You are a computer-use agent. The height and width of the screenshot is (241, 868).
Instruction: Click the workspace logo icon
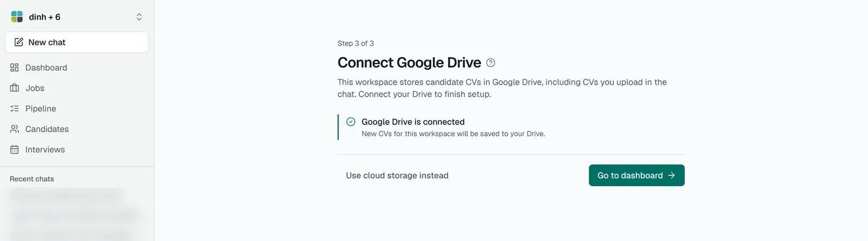pyautogui.click(x=17, y=17)
